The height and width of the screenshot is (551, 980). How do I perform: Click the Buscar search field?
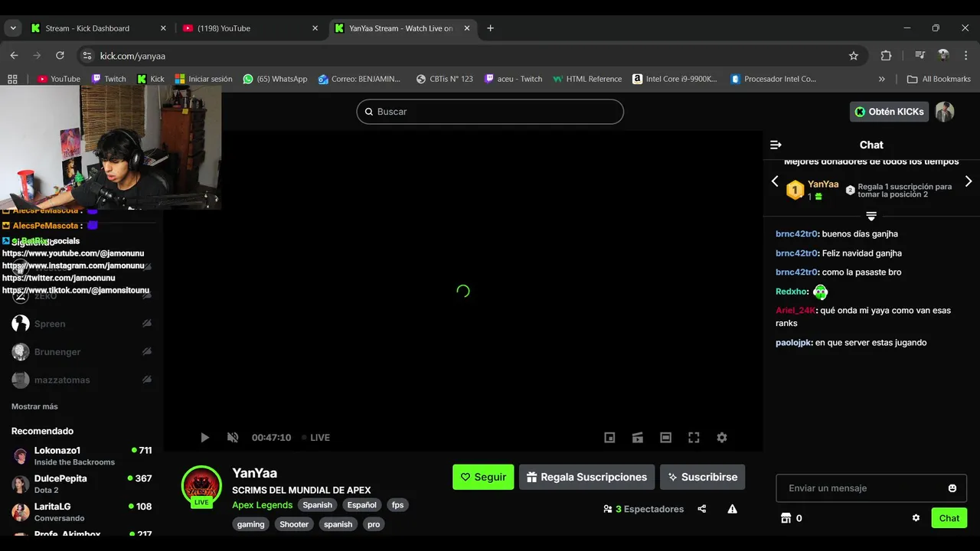490,112
